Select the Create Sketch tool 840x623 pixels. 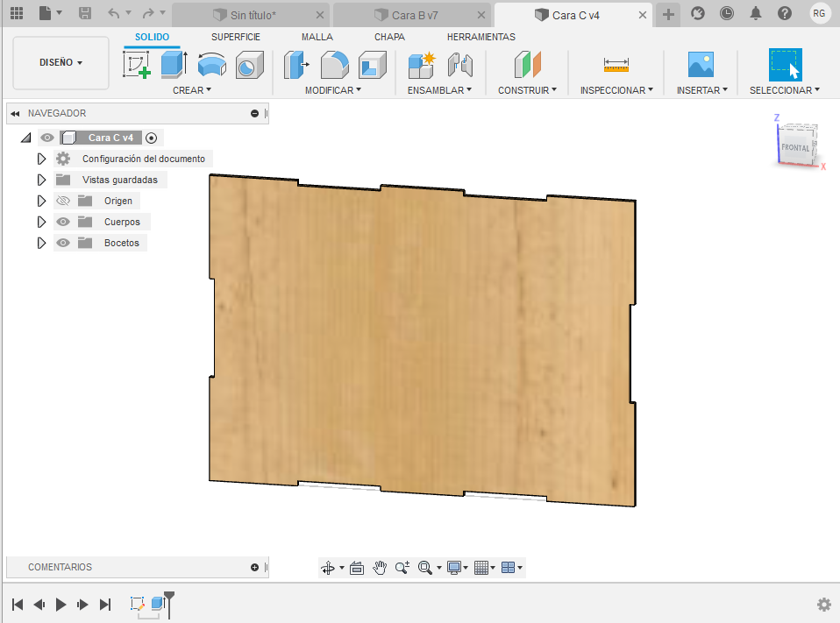[137, 66]
